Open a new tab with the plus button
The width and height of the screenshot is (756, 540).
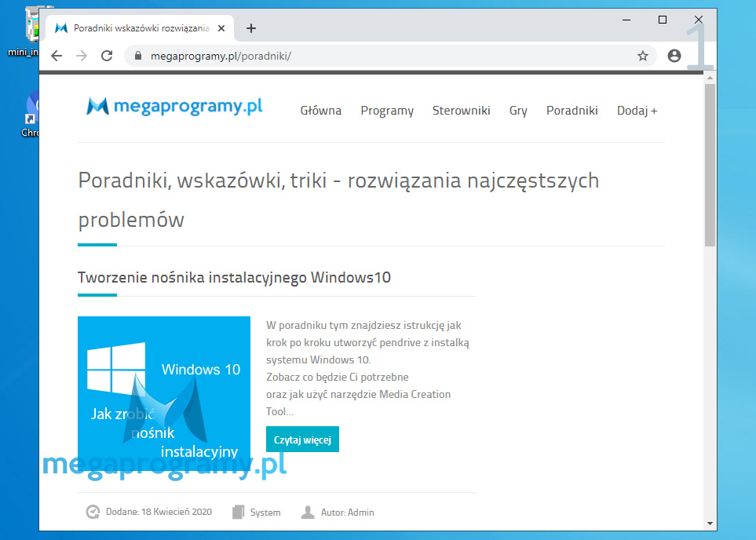250,28
